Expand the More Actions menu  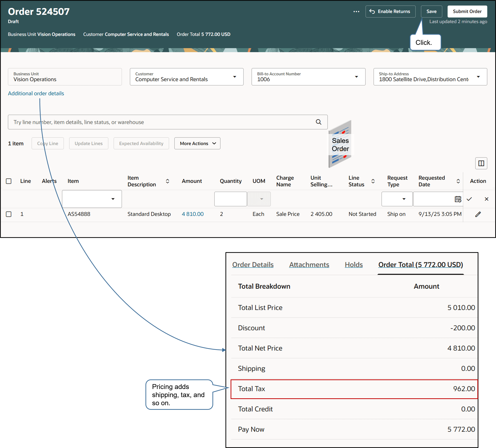pyautogui.click(x=197, y=143)
